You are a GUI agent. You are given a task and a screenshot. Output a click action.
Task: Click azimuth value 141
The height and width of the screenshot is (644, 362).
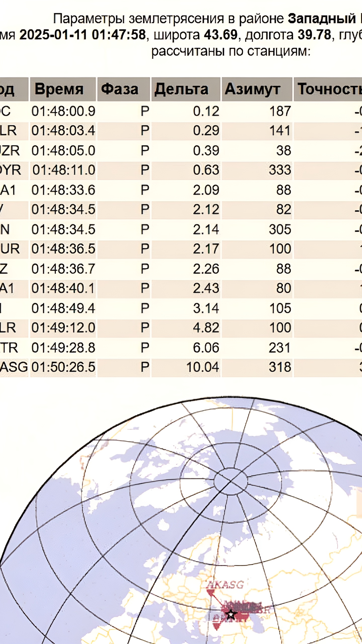click(x=280, y=131)
